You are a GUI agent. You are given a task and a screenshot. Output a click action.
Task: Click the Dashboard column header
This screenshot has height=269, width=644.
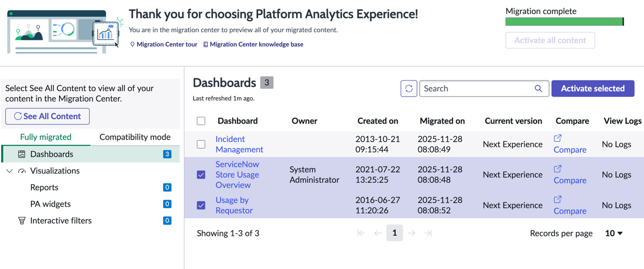[x=237, y=121]
